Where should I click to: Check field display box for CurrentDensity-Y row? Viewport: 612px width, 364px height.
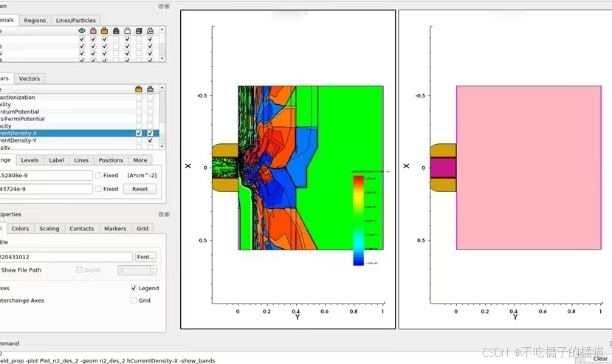[139, 140]
